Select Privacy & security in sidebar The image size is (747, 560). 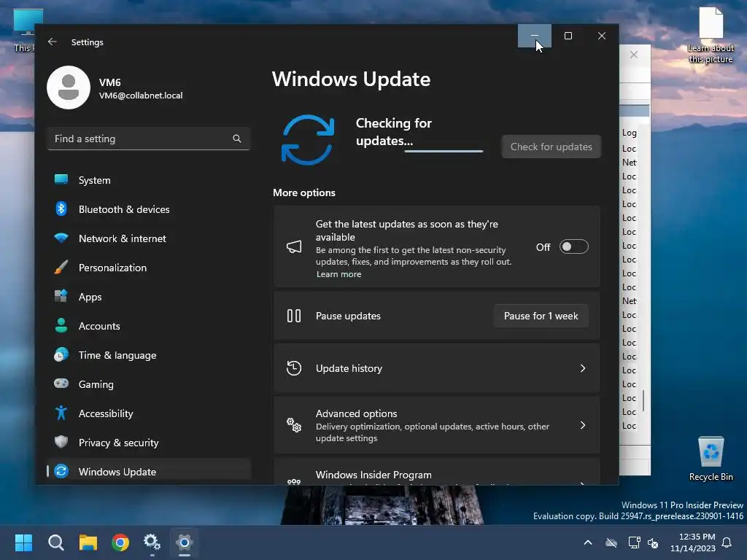pyautogui.click(x=149, y=443)
